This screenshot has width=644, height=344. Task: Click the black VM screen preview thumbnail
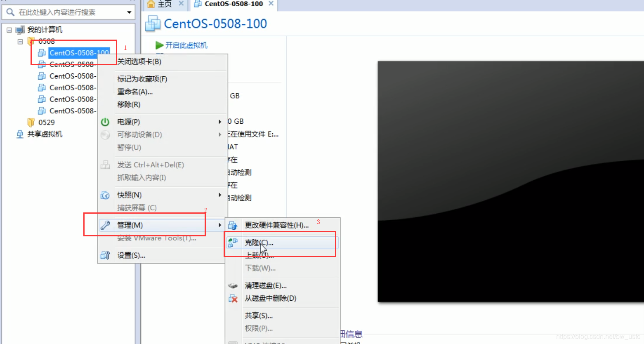pos(511,181)
